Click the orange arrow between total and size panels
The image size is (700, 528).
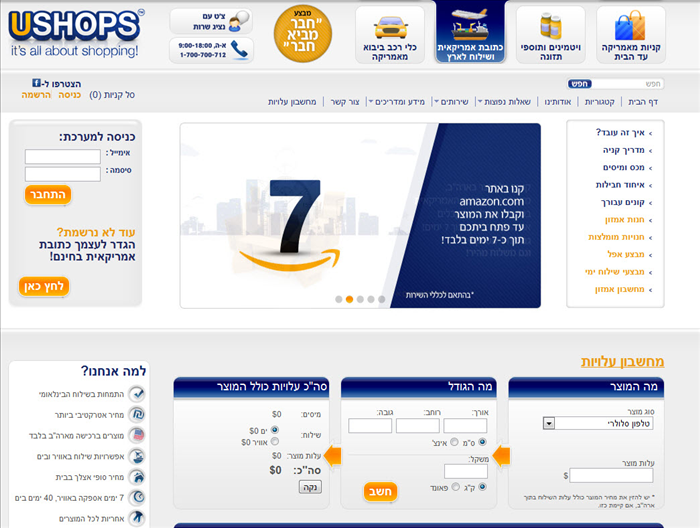(333, 456)
